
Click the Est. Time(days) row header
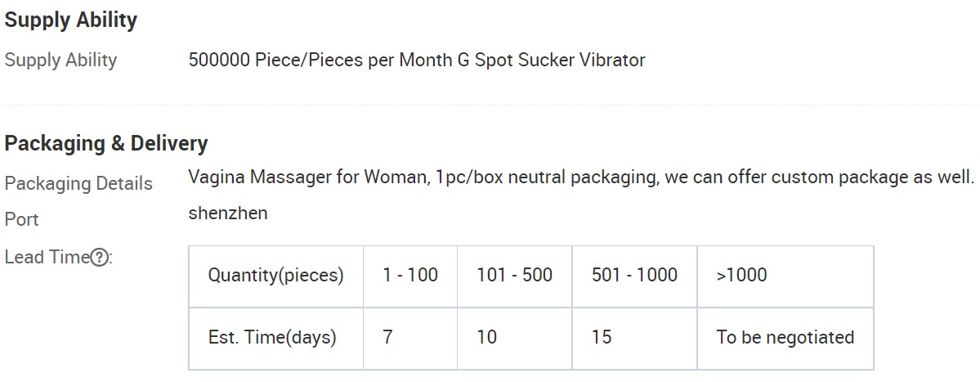[x=275, y=338]
